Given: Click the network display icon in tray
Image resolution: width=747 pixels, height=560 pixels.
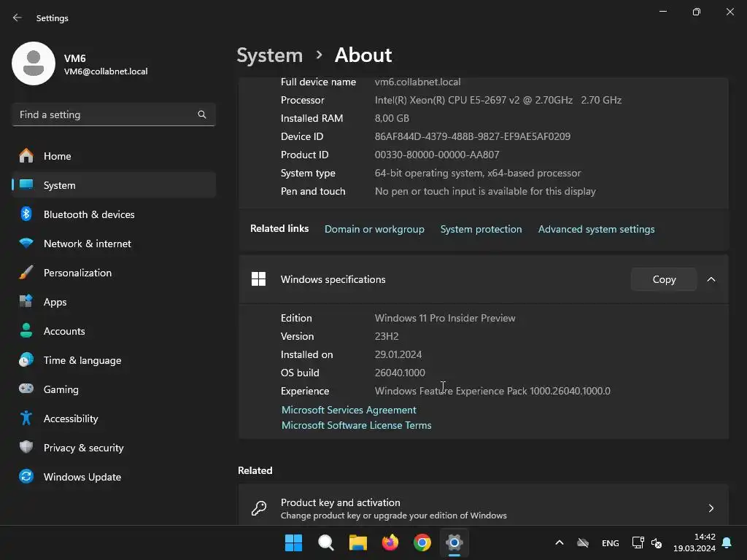Looking at the screenshot, I should (638, 542).
